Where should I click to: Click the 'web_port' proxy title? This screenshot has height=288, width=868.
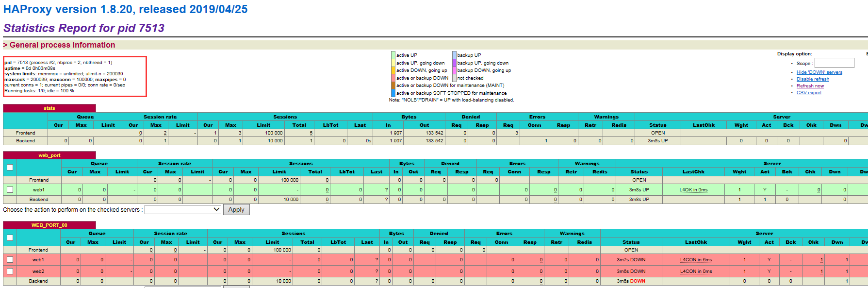pos(49,155)
